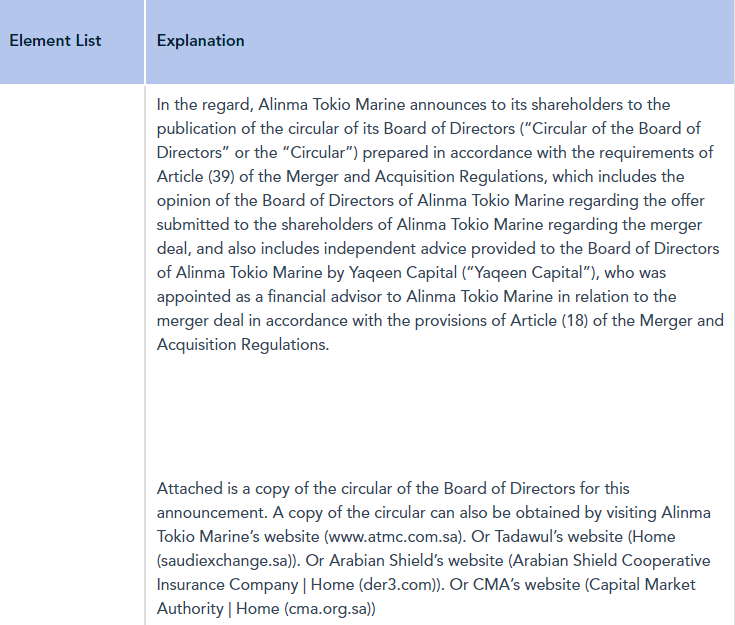Click the Element List column header
This screenshot has width=735, height=625.
72,42
